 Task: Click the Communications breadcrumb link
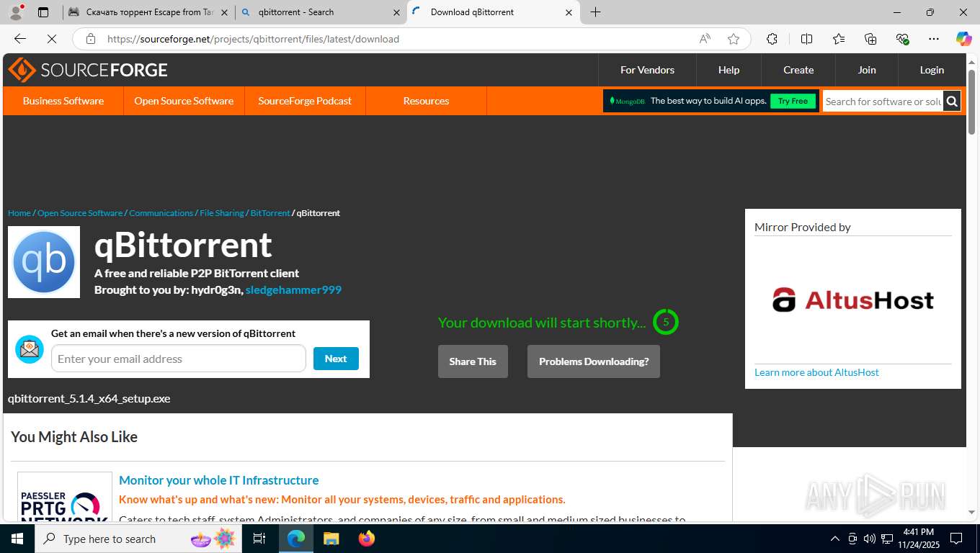[161, 213]
